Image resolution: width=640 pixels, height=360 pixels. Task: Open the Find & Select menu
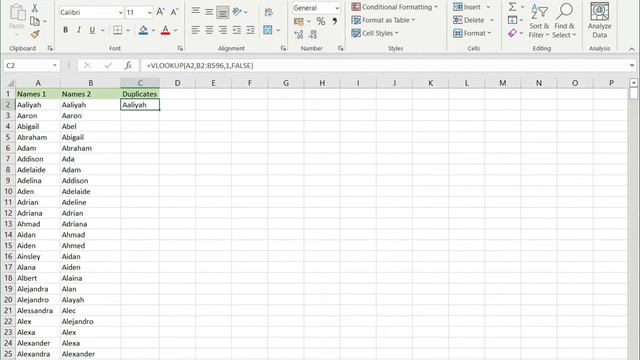tap(564, 20)
